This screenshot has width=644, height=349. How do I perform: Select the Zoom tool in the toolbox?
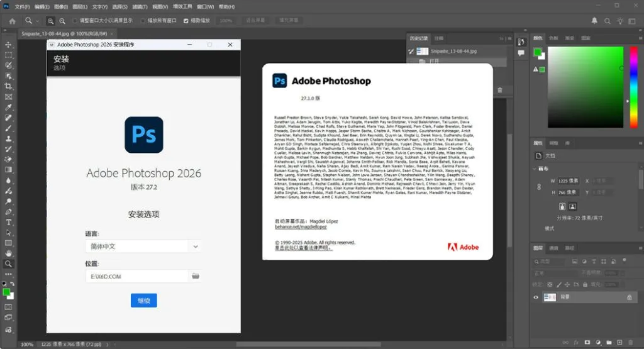(8, 264)
